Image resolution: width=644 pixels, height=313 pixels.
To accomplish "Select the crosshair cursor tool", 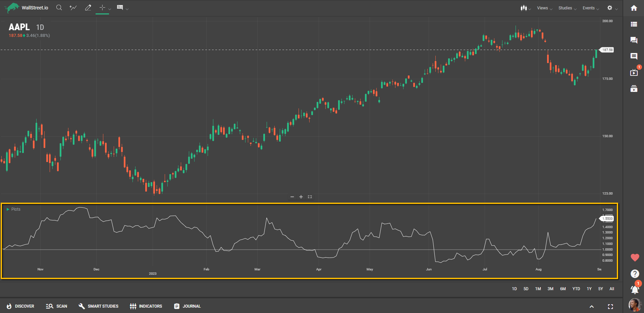I will (102, 7).
